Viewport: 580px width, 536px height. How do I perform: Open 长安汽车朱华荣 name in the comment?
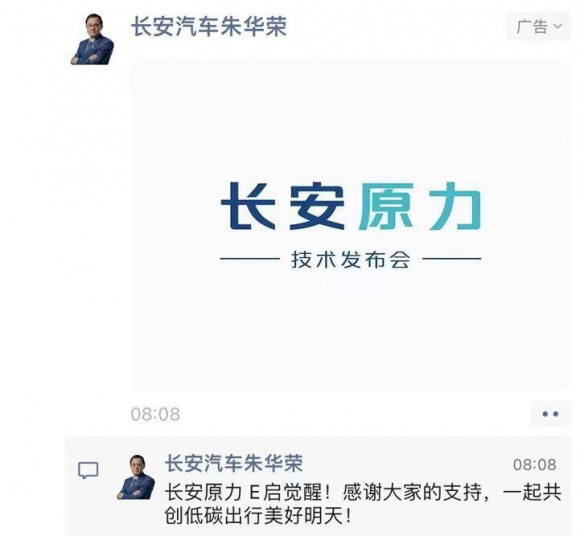coord(234,463)
